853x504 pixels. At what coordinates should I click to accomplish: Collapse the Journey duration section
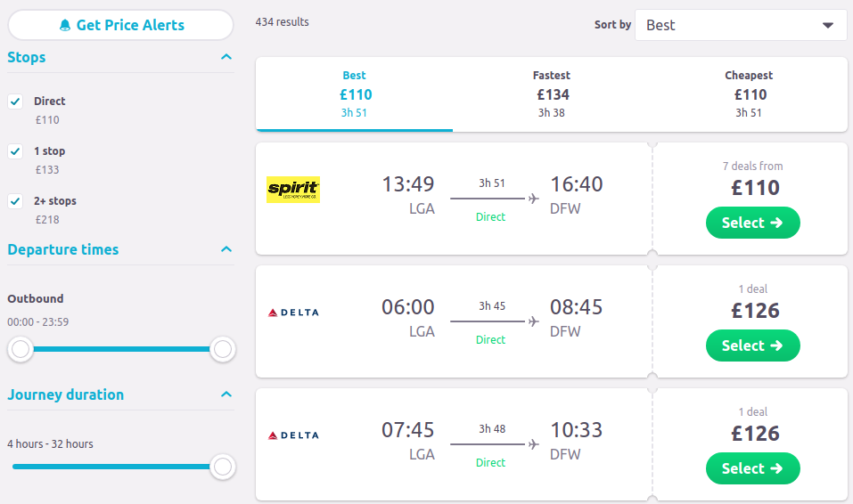click(226, 394)
